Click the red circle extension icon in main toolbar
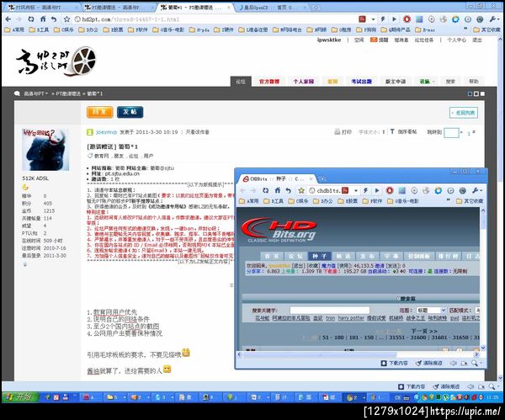505x420 pixels. point(407,19)
